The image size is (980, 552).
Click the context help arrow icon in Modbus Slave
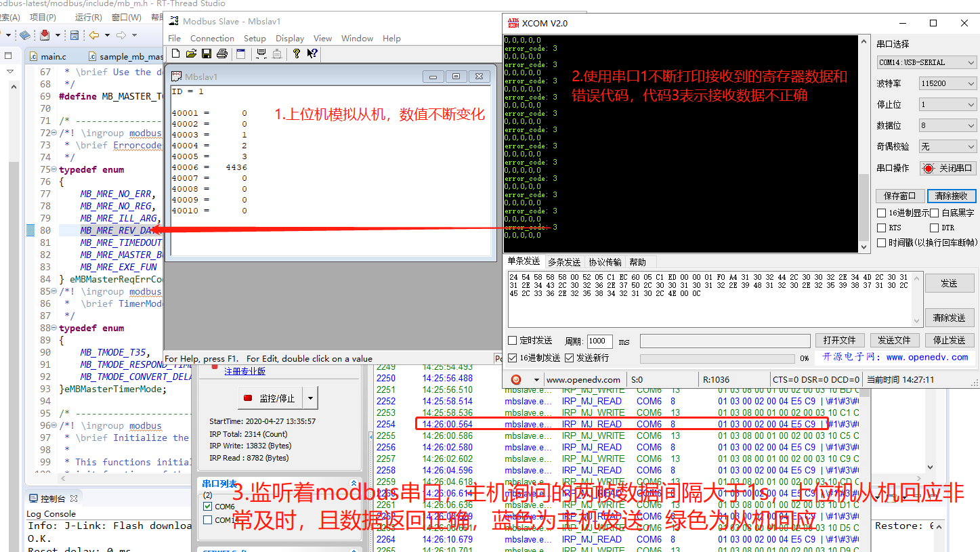pyautogui.click(x=312, y=54)
